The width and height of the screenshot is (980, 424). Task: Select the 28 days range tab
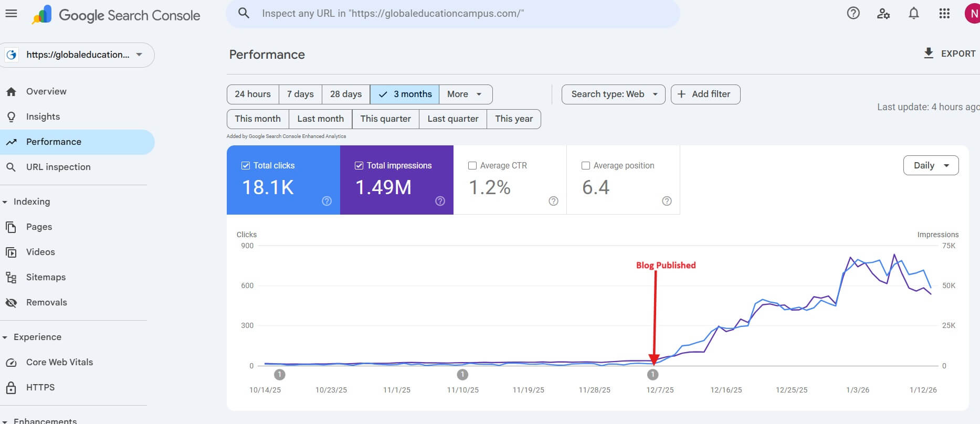(345, 94)
